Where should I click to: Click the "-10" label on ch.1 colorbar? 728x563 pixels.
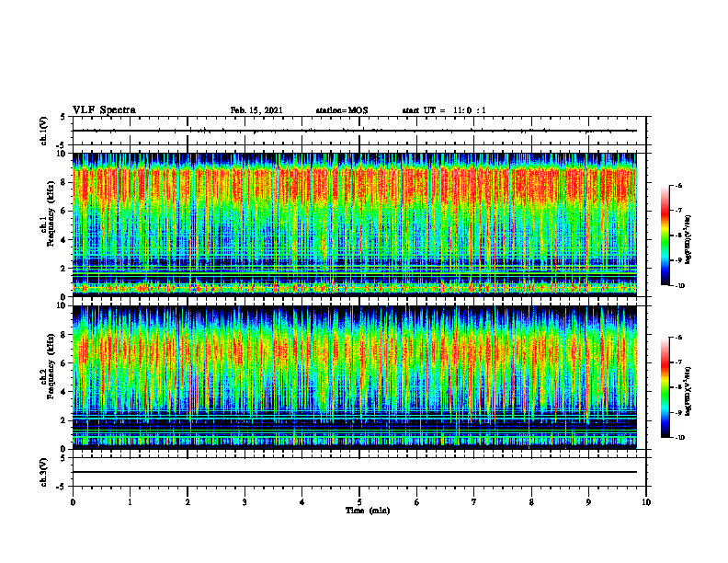point(679,286)
